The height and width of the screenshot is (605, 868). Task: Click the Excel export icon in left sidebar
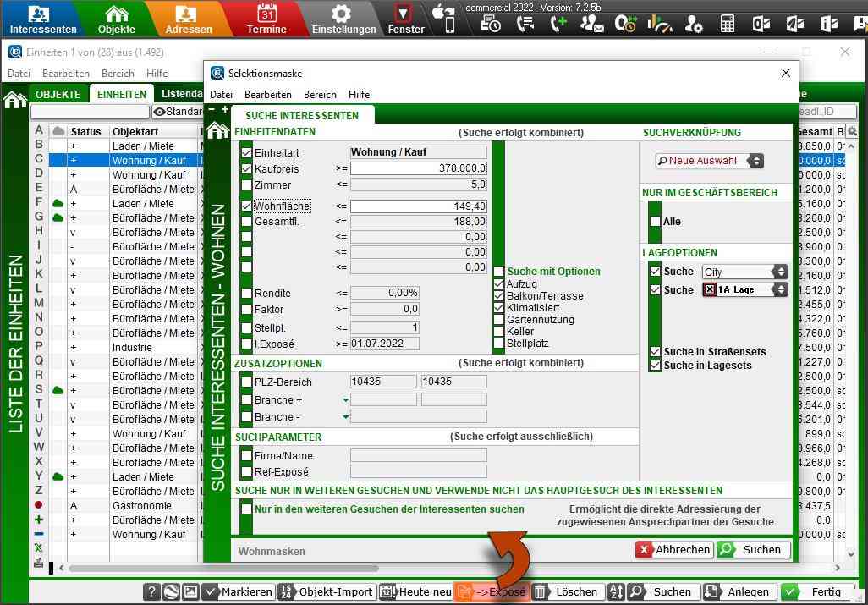point(39,548)
